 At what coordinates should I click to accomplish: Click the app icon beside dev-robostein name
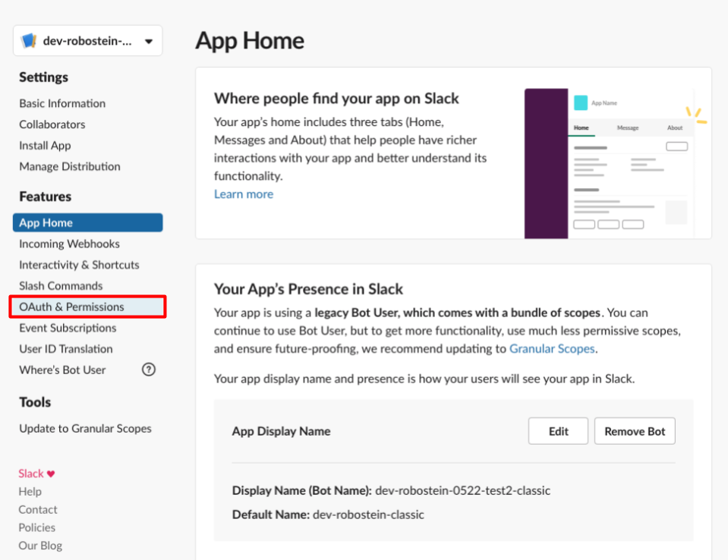(29, 41)
